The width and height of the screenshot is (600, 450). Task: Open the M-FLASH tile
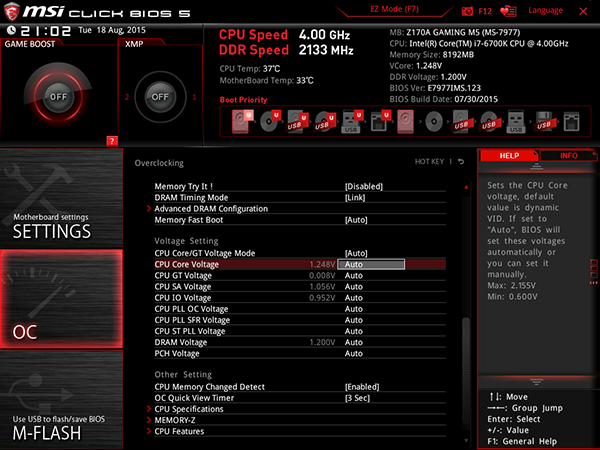click(61, 399)
